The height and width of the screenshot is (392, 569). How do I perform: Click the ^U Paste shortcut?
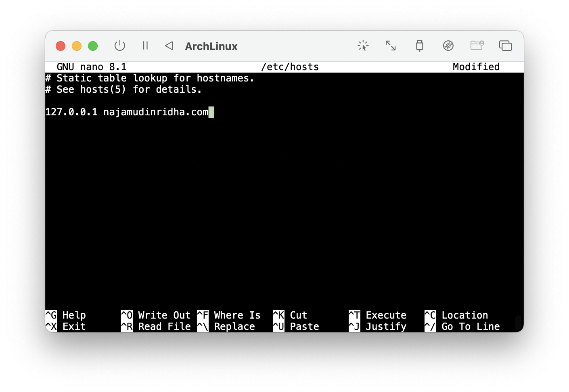click(296, 327)
